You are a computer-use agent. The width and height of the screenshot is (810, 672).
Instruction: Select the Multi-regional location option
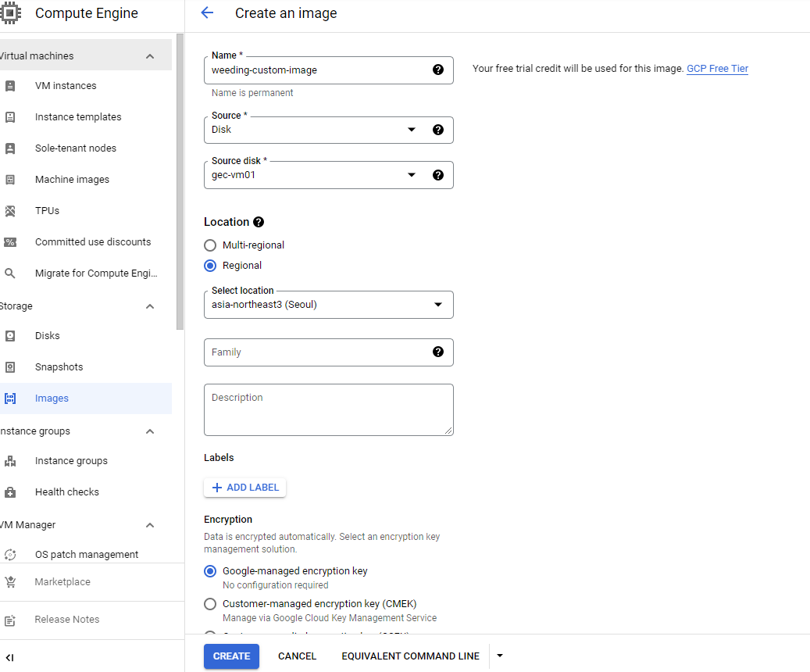(x=210, y=245)
